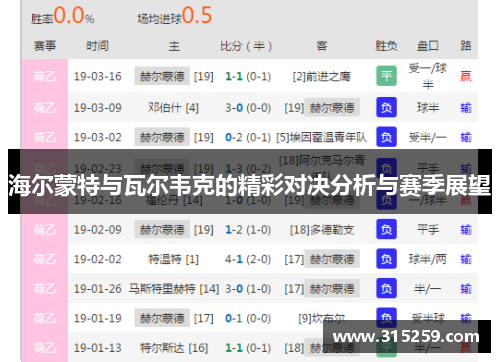Click the 胜率 0.0% statistic
Image resolution: width=500 pixels, height=362 pixels.
63,16
